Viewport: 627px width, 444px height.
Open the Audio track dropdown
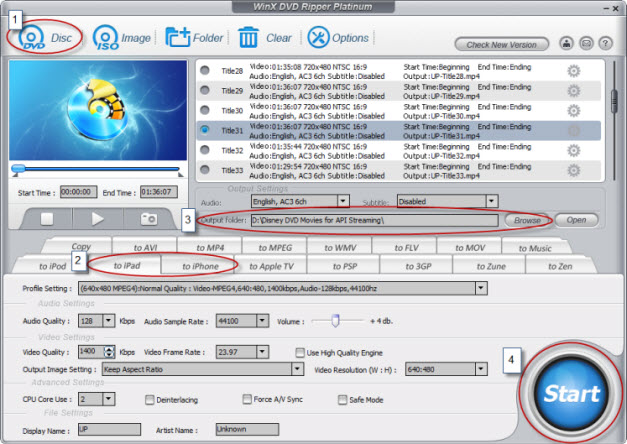(x=343, y=201)
